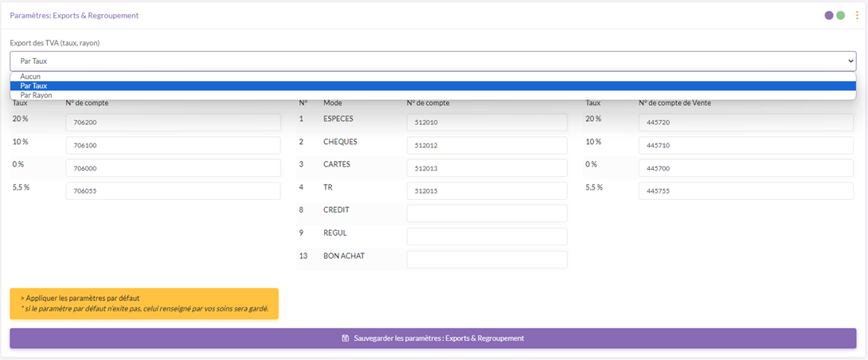Click the 445755 sales account field
The height and width of the screenshot is (360, 868).
(x=747, y=191)
